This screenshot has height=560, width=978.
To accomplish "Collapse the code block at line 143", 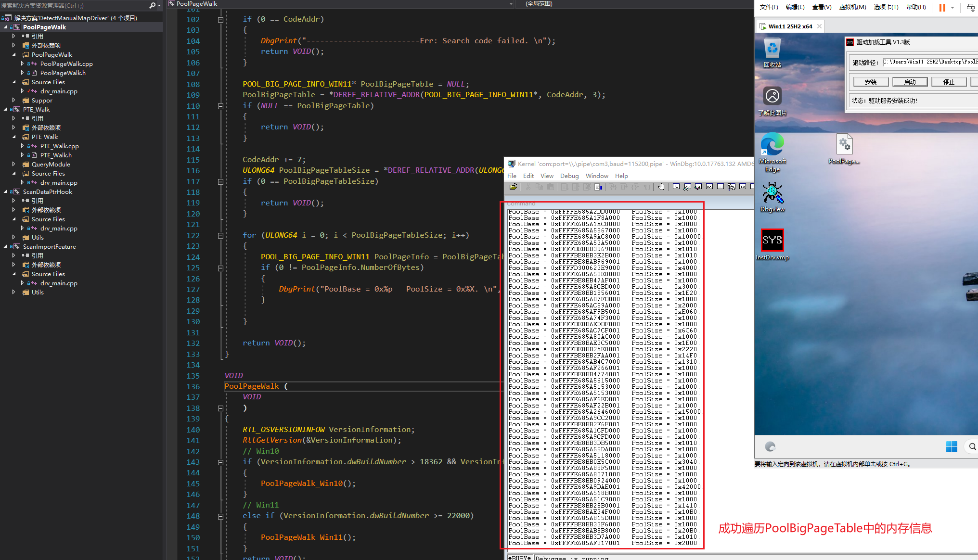I will point(220,462).
